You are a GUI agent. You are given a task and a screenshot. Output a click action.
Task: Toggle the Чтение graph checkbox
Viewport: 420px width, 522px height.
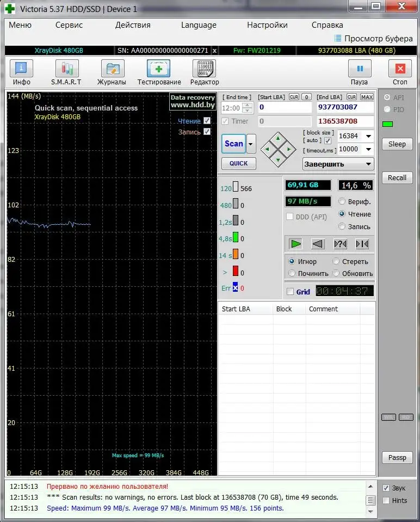(207, 120)
